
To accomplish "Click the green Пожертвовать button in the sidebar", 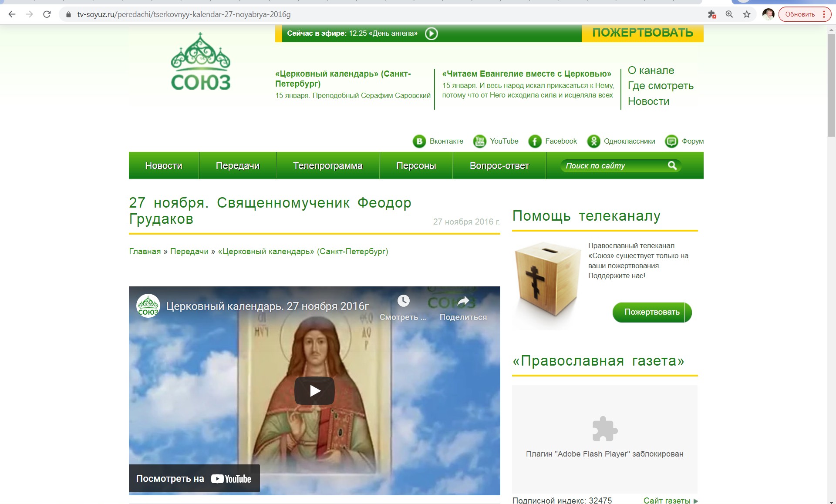I will (x=652, y=312).
